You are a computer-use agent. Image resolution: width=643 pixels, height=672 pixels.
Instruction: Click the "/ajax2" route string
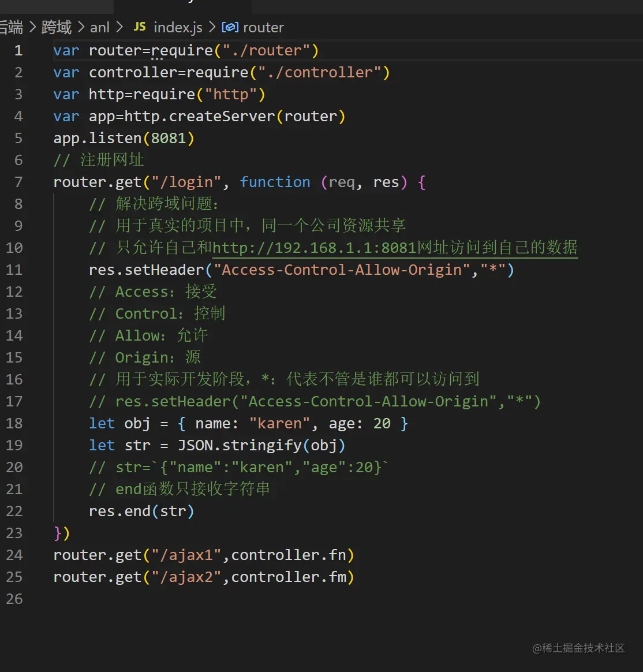pyautogui.click(x=186, y=577)
